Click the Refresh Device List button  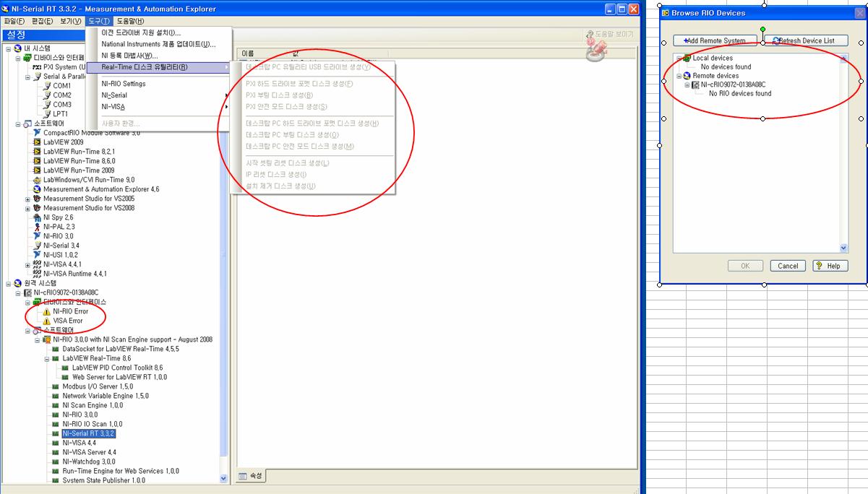click(x=804, y=40)
